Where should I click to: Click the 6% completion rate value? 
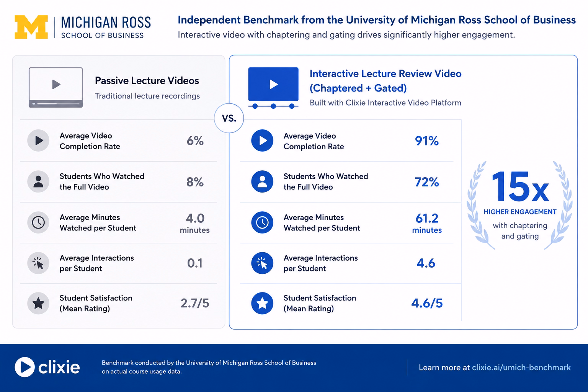pyautogui.click(x=195, y=141)
